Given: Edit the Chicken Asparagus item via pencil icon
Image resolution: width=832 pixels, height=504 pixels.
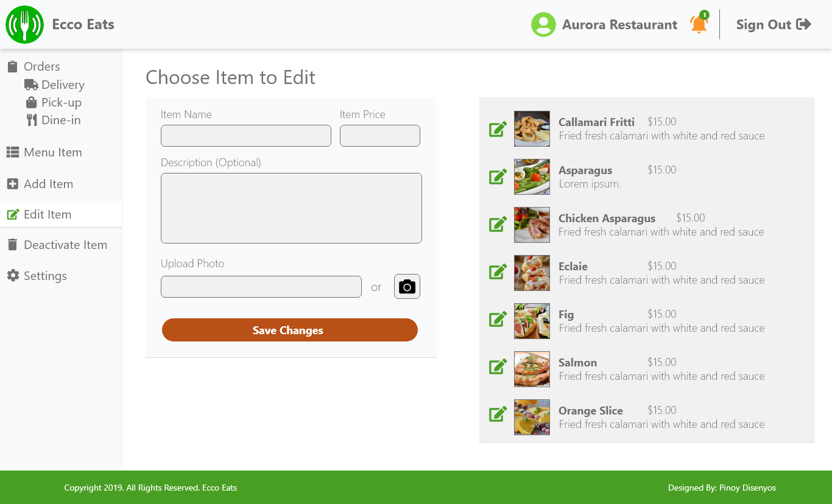Looking at the screenshot, I should point(498,225).
